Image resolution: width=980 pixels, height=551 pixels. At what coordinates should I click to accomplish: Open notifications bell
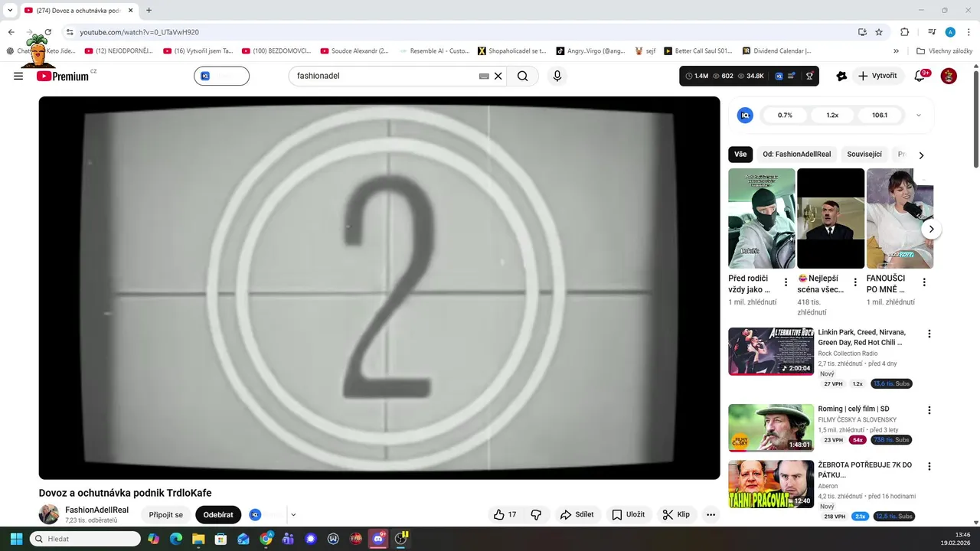920,76
